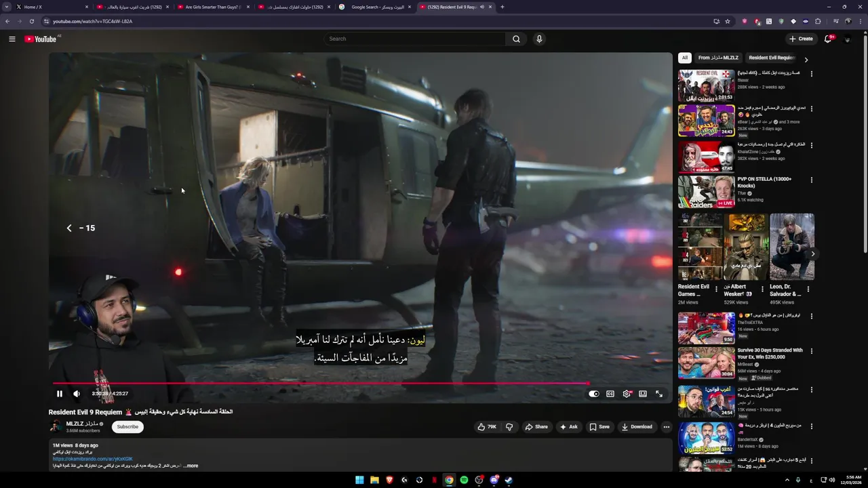Screen dimensions: 868x488
Task: Open options for PVP ON STELLA
Action: click(x=812, y=180)
